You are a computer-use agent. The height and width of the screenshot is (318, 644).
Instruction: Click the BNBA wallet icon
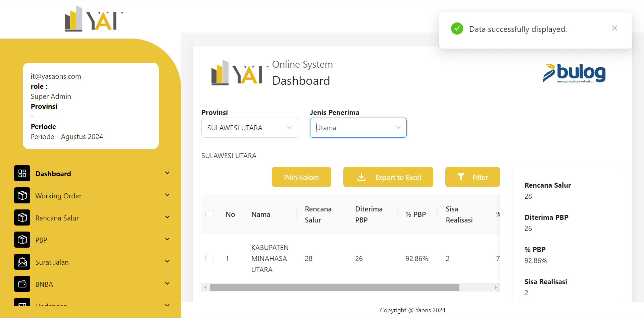coord(22,284)
